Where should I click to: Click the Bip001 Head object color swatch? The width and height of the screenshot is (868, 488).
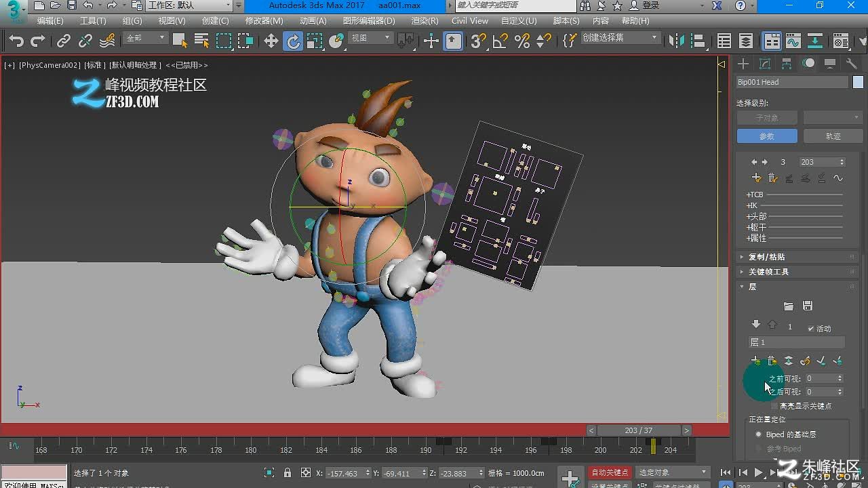coord(858,82)
